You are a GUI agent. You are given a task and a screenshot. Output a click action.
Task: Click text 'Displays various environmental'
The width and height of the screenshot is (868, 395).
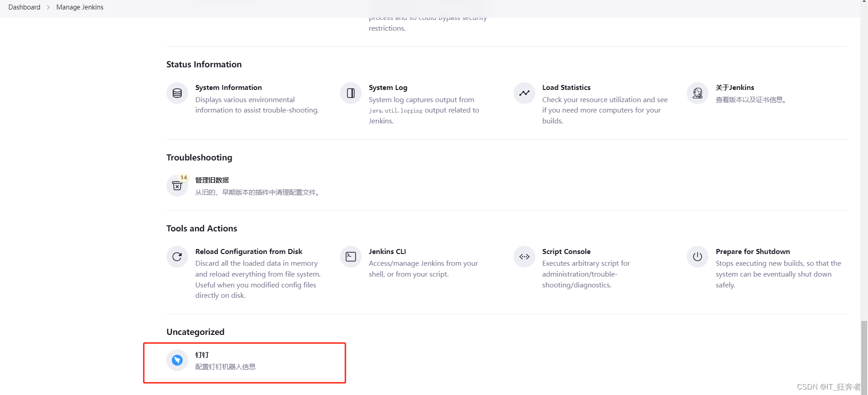pyautogui.click(x=245, y=100)
